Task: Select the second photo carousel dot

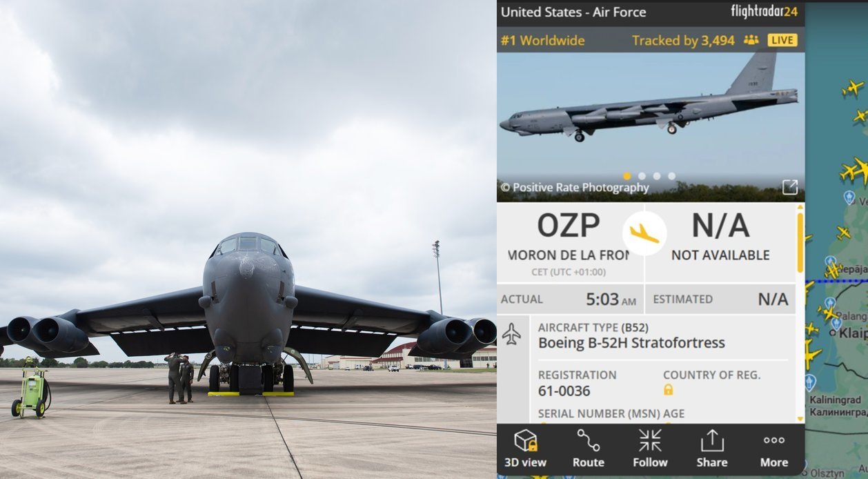Action: [642, 176]
